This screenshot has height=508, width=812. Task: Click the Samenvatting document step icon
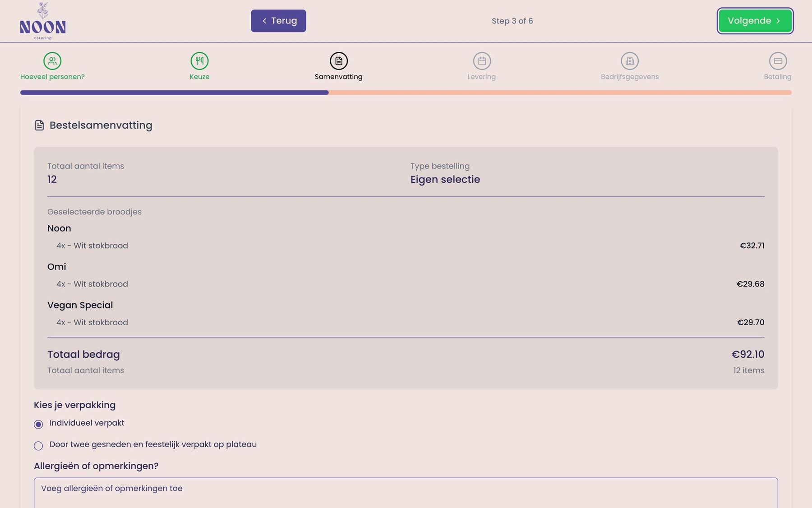point(339,61)
